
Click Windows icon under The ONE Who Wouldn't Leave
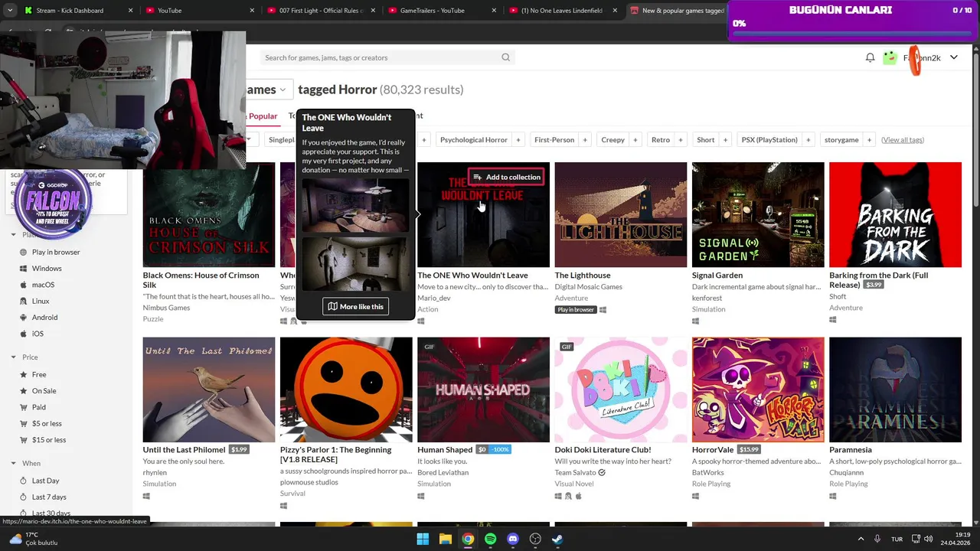(x=421, y=321)
